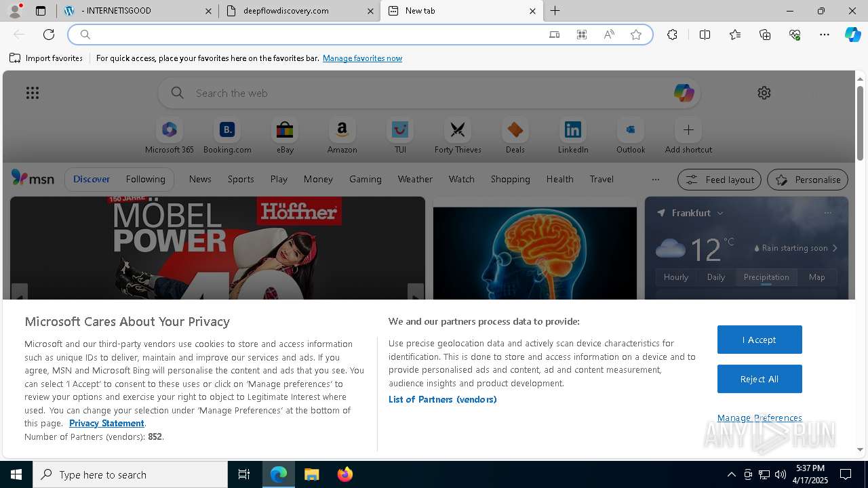Open List of Partners (vendors) link
This screenshot has width=868, height=488.
[442, 399]
